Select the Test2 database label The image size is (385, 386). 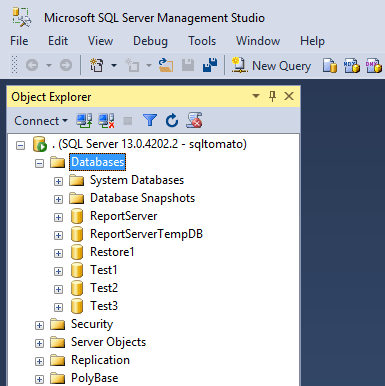tap(104, 288)
